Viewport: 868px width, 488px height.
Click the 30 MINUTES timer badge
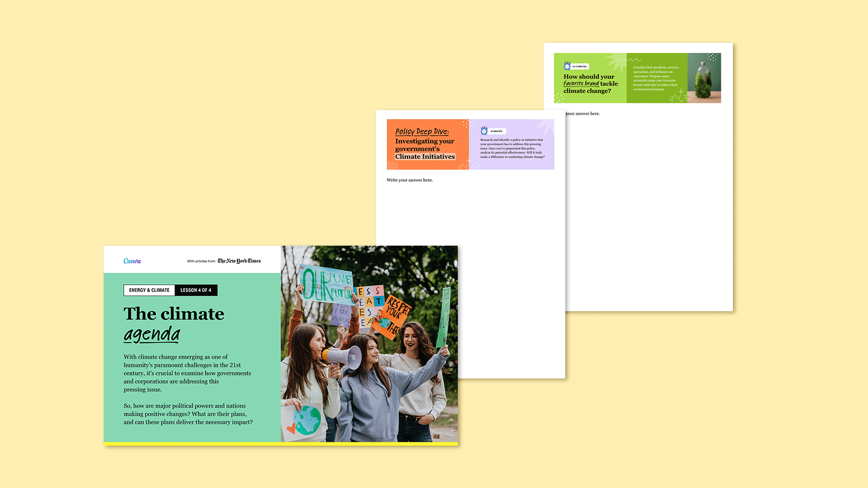(496, 131)
